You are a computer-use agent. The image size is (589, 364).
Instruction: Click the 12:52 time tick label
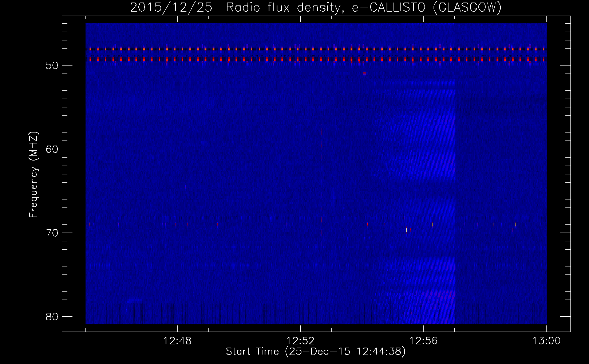coord(300,341)
